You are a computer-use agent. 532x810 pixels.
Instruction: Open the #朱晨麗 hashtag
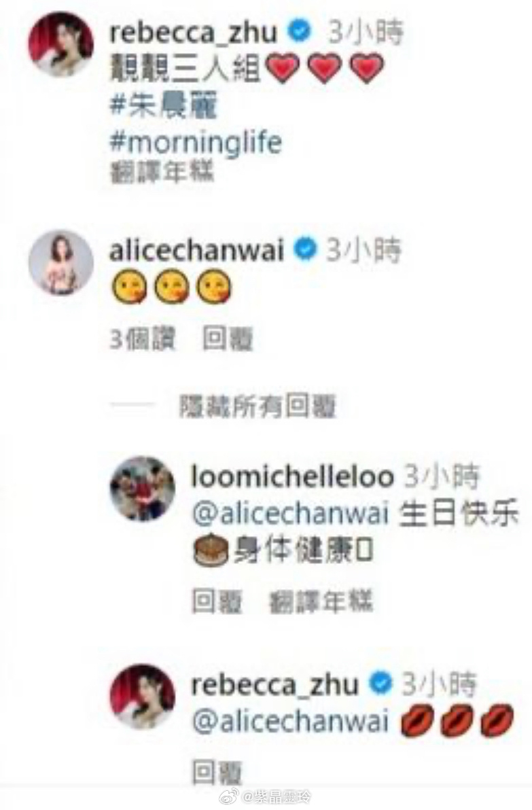pyautogui.click(x=163, y=105)
